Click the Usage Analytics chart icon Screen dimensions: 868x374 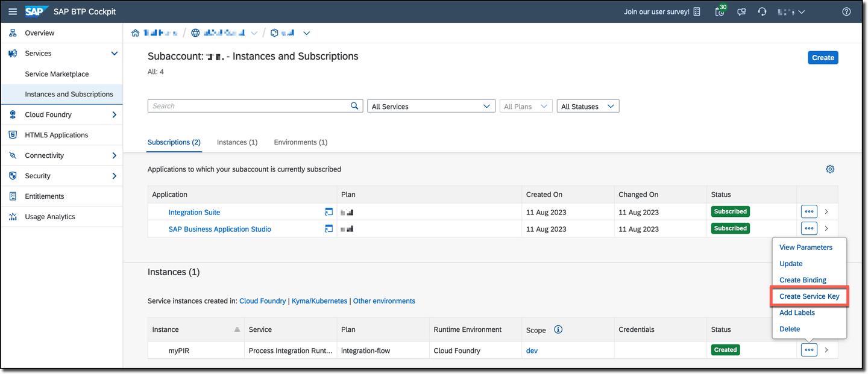[x=13, y=217]
